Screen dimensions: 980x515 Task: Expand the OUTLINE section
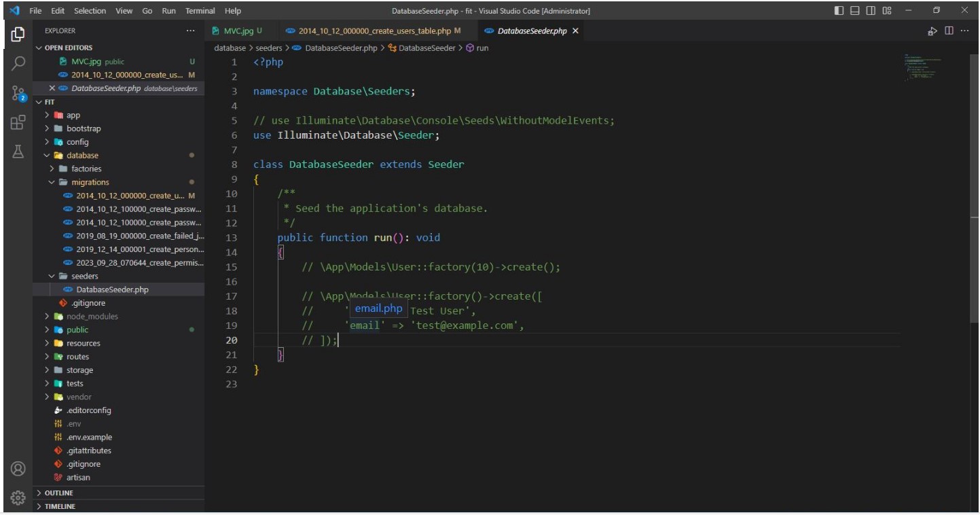click(59, 493)
